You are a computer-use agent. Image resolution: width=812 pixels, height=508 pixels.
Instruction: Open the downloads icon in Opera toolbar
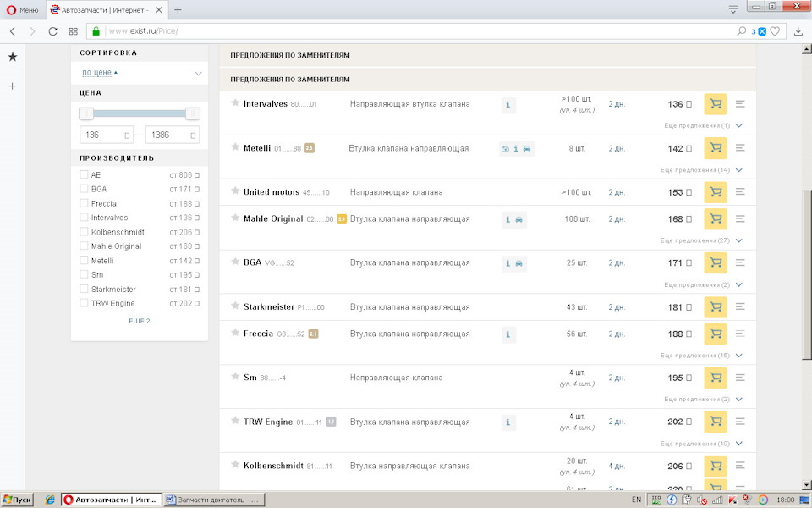(x=798, y=31)
